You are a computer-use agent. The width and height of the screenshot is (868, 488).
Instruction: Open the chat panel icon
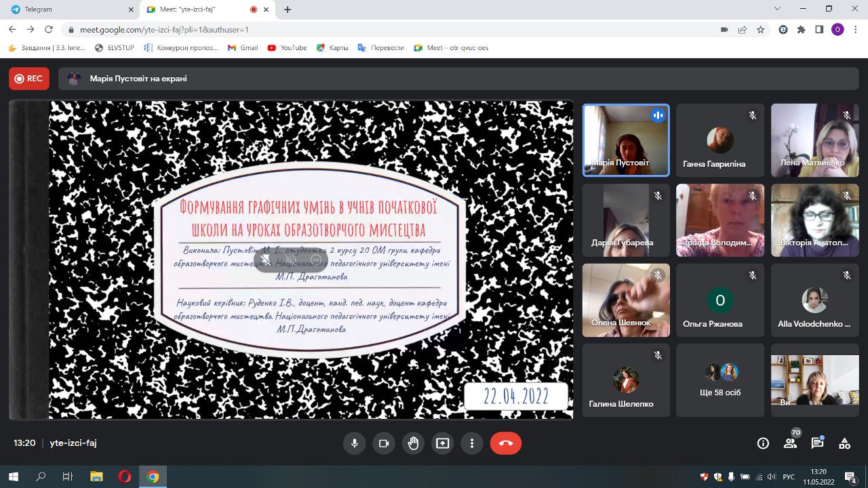coord(817,443)
